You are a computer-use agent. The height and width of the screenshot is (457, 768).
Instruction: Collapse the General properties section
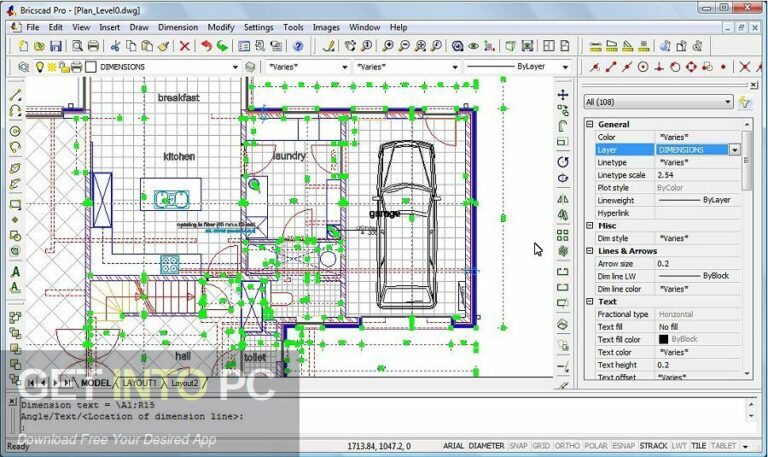590,124
